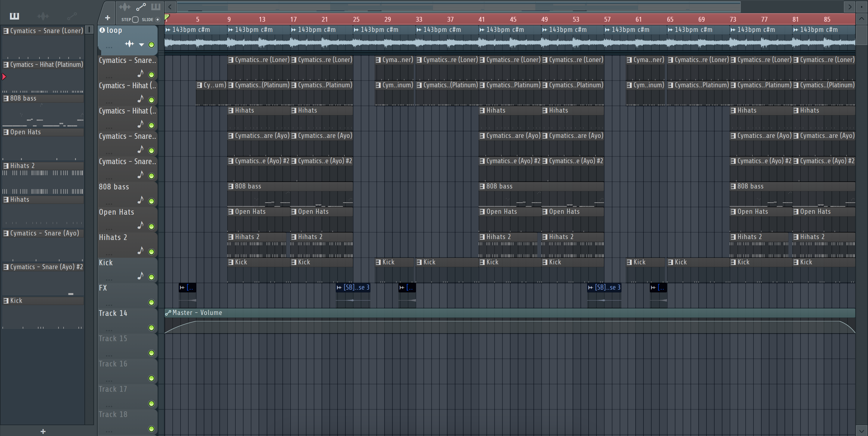This screenshot has width=868, height=436.
Task: Mute Track 14
Action: pyautogui.click(x=152, y=328)
